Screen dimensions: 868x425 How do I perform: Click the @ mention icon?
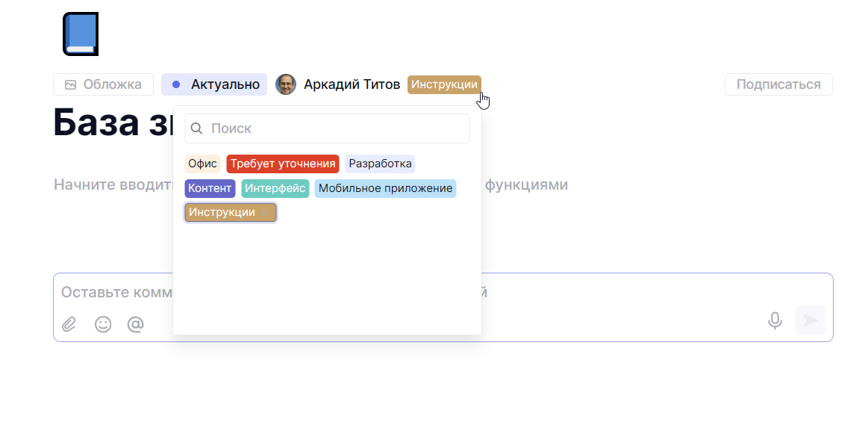coord(135,324)
